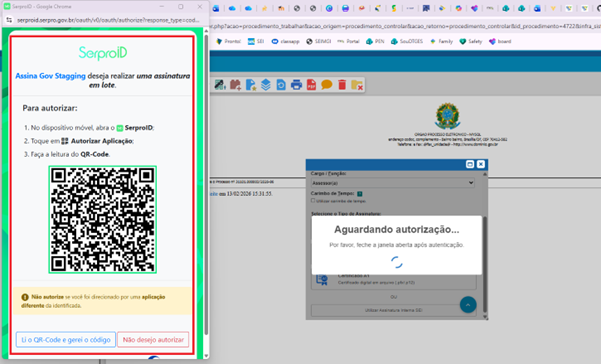Click the Brazilian coat of arms in document

(x=447, y=116)
